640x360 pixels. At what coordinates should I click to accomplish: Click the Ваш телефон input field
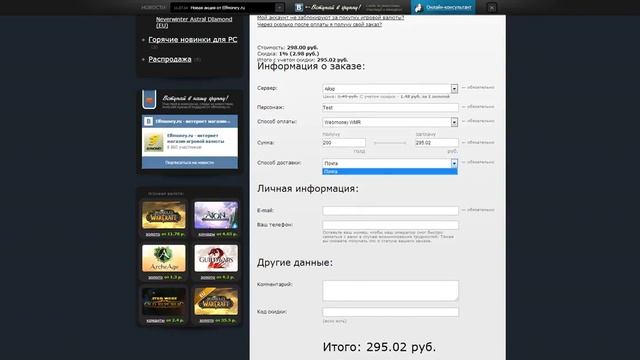[390, 225]
